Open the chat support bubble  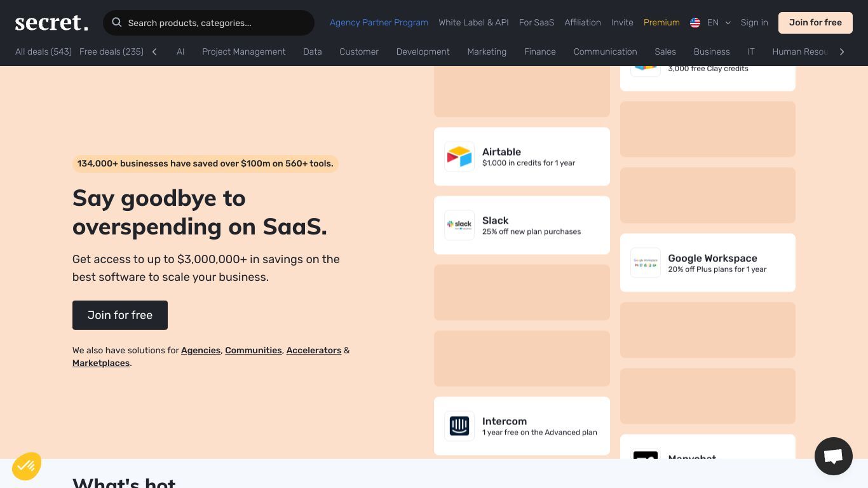[834, 456]
